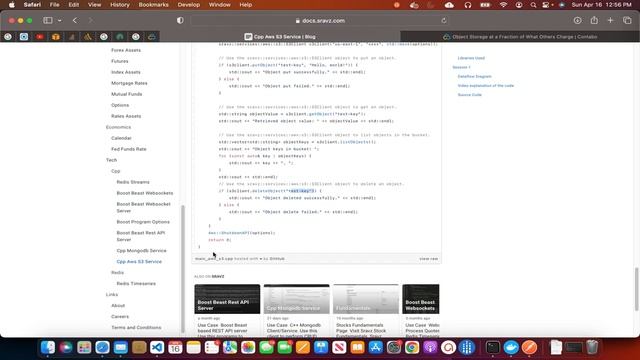Open Terminal from the Dock
640x360 pixels.
click(493, 347)
